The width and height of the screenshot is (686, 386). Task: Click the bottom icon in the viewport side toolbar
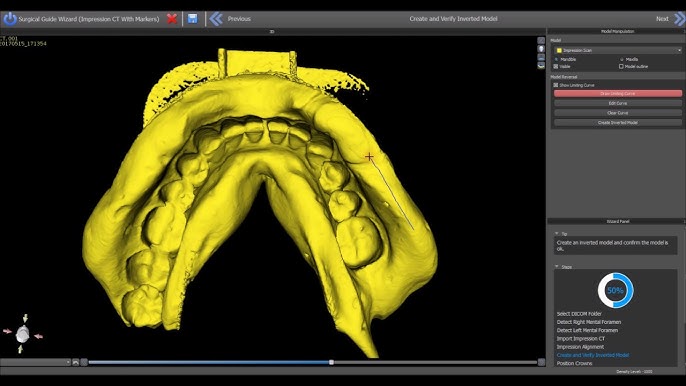pyautogui.click(x=541, y=66)
